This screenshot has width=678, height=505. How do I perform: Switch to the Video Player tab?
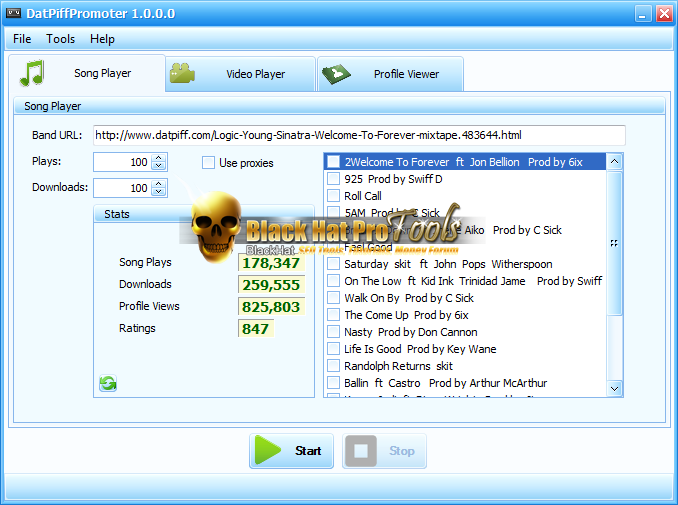(240, 74)
